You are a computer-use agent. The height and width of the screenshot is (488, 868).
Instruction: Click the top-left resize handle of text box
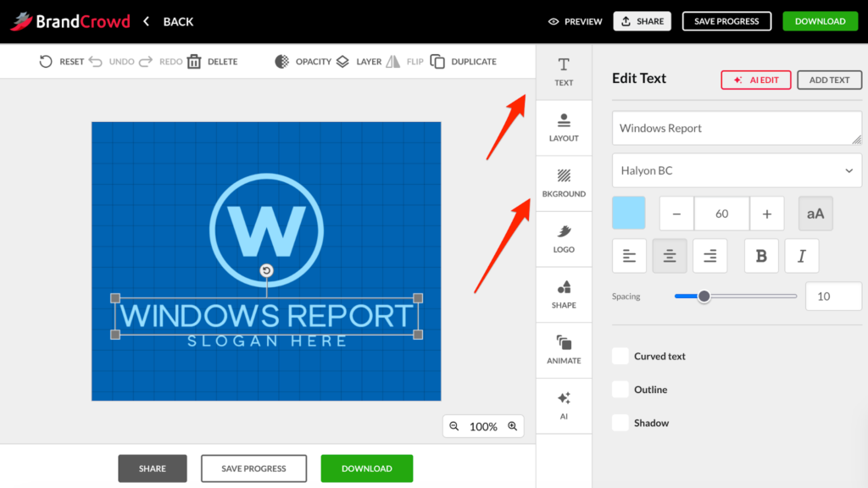(115, 298)
